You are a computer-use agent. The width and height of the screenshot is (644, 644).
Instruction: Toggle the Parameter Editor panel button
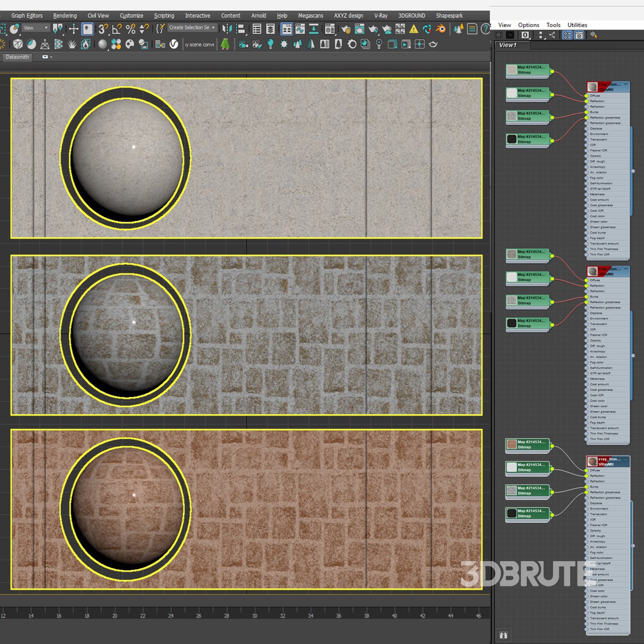pyautogui.click(x=579, y=35)
